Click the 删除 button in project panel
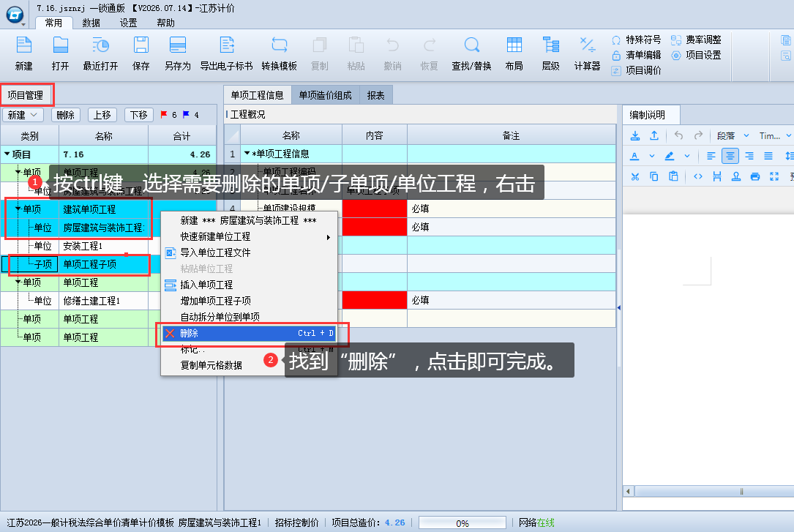Viewport: 794px width, 532px height. tap(65, 115)
